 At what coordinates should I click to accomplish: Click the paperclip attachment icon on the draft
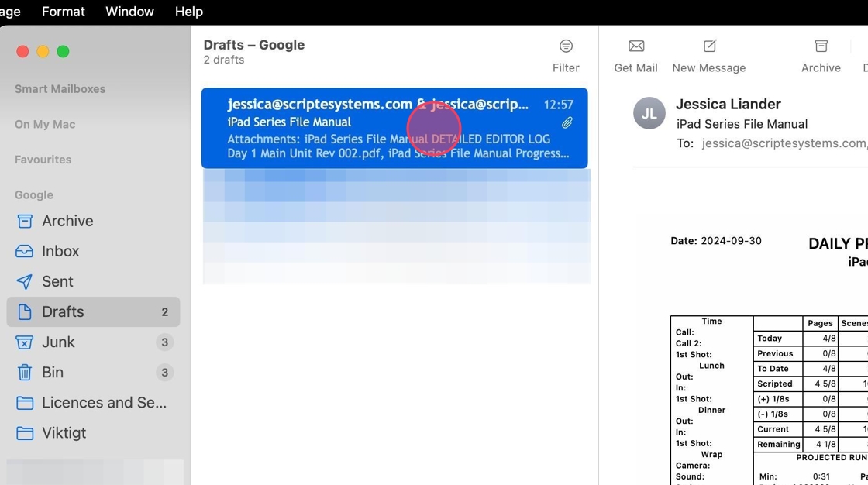567,123
